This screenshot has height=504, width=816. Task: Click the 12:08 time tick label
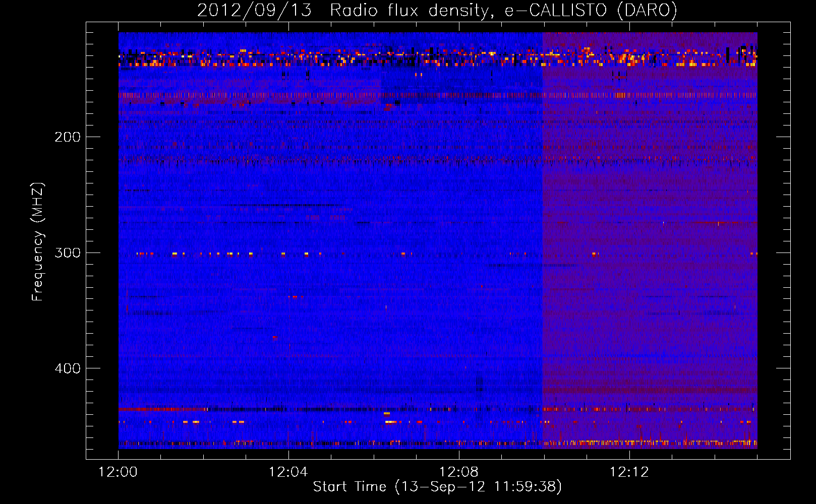coord(459,472)
